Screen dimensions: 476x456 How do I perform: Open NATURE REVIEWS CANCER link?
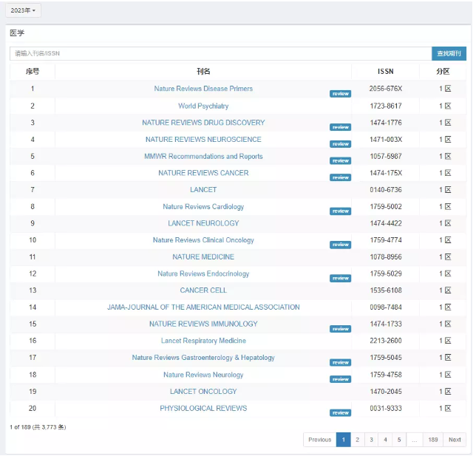pos(203,173)
